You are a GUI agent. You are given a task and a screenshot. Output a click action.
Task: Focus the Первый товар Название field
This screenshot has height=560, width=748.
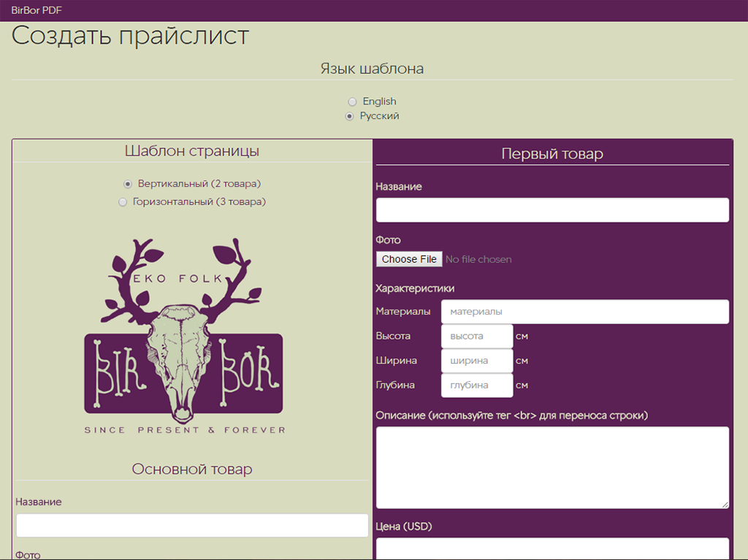pos(552,210)
